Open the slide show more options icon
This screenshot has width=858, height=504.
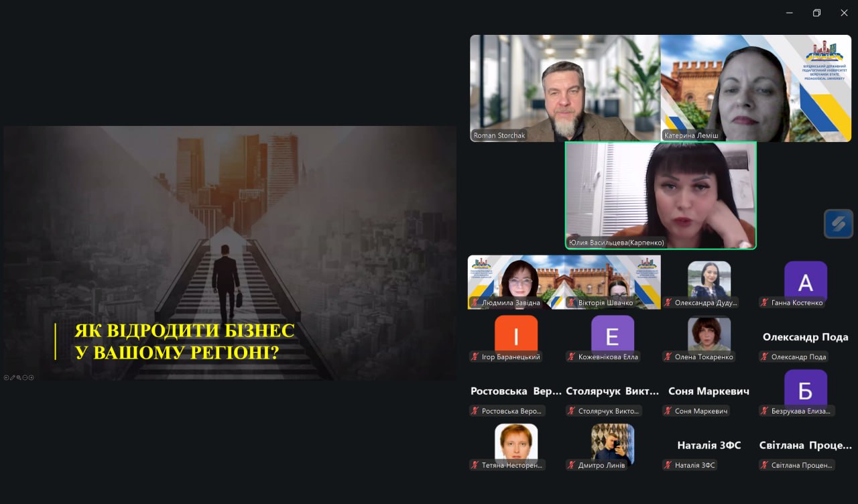tap(25, 377)
